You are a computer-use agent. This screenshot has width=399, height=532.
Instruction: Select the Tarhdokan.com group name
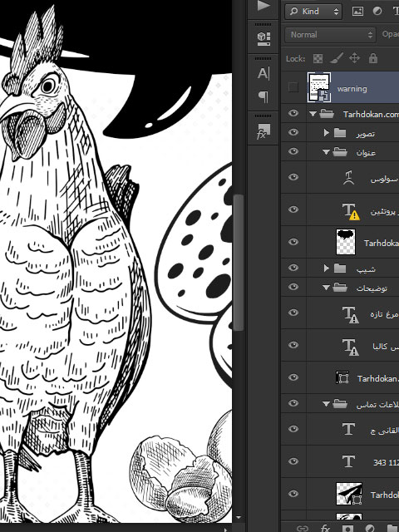(371, 115)
